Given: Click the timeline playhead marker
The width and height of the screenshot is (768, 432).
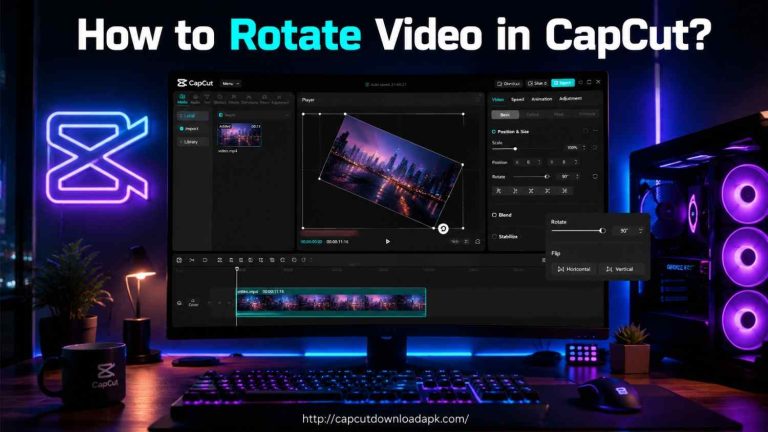Looking at the screenshot, I should pos(237,269).
